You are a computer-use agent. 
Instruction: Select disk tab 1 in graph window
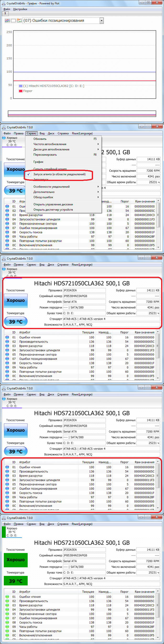[x=5, y=13]
